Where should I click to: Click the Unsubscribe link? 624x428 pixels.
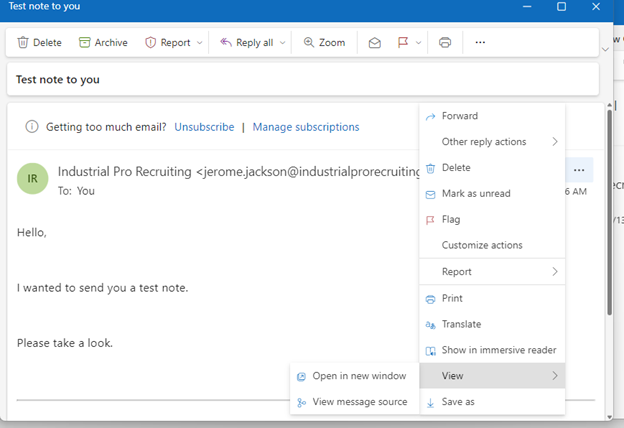[204, 127]
